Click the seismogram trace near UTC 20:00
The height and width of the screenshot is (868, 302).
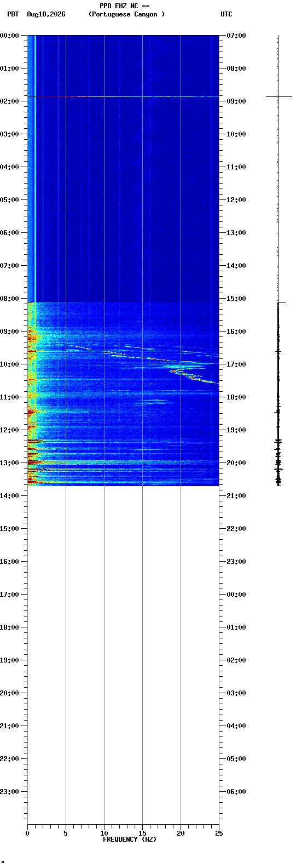(x=278, y=463)
